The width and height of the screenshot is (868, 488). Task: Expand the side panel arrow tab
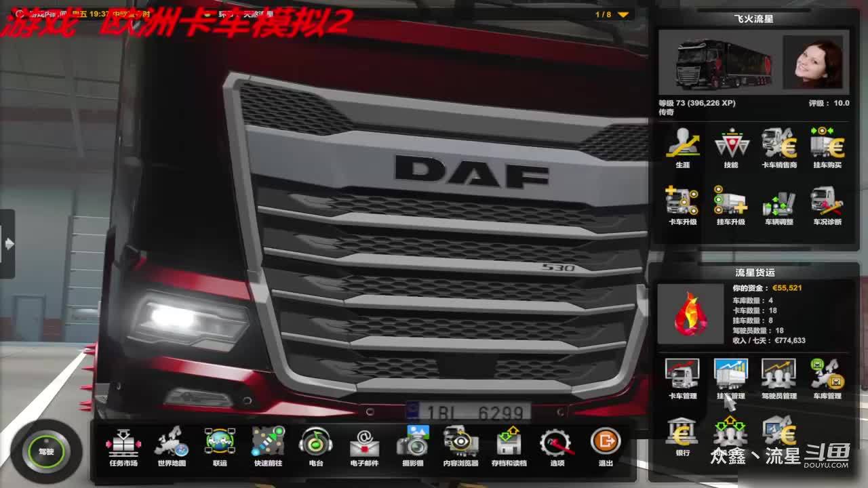pos(7,244)
